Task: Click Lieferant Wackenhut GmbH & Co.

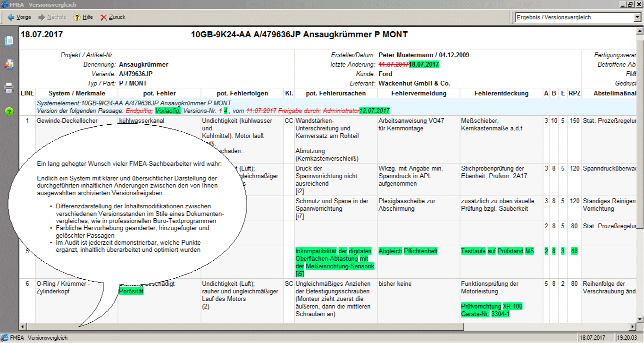Action: 414,83
